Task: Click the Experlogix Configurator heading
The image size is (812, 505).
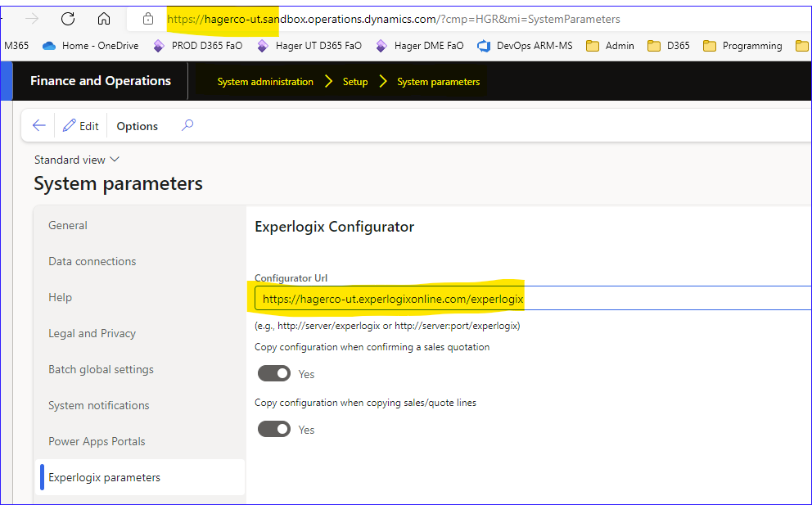Action: point(335,227)
